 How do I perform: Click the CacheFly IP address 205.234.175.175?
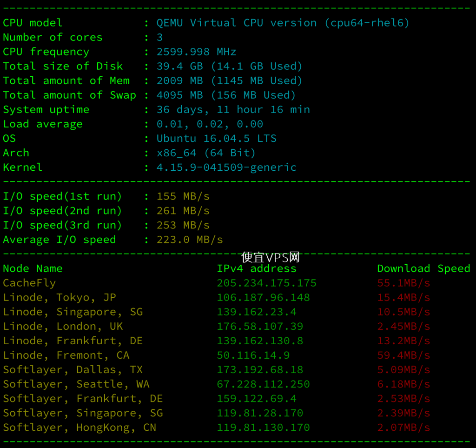(266, 283)
